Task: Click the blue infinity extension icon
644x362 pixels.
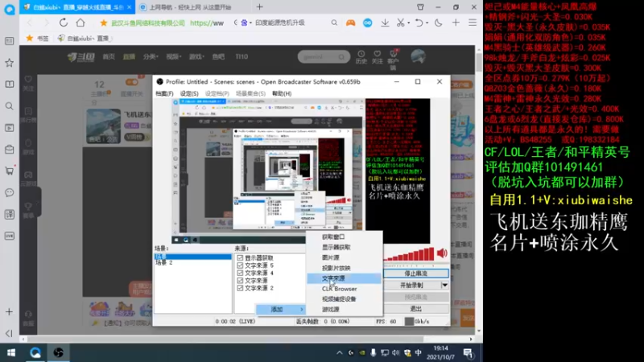Action: (x=368, y=23)
